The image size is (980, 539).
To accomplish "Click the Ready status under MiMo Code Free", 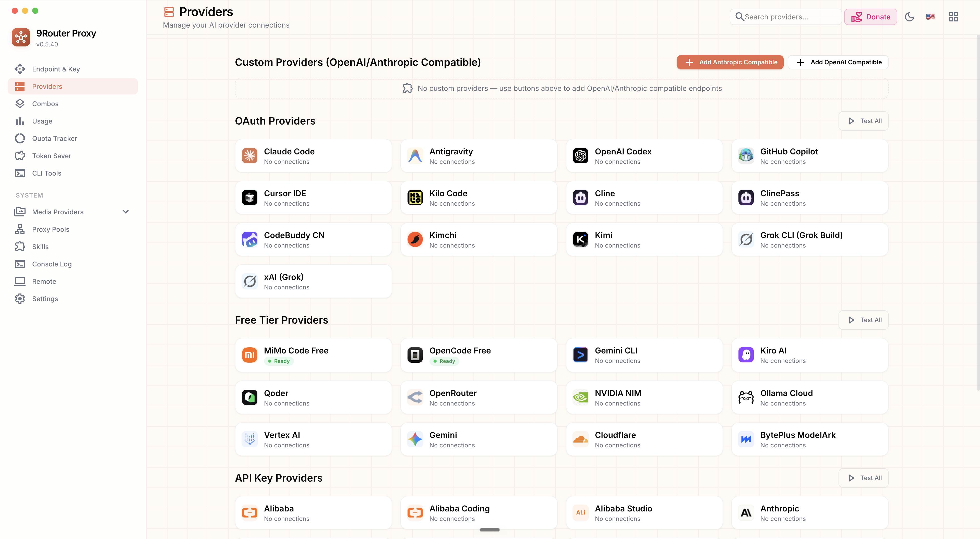I will 279,361.
